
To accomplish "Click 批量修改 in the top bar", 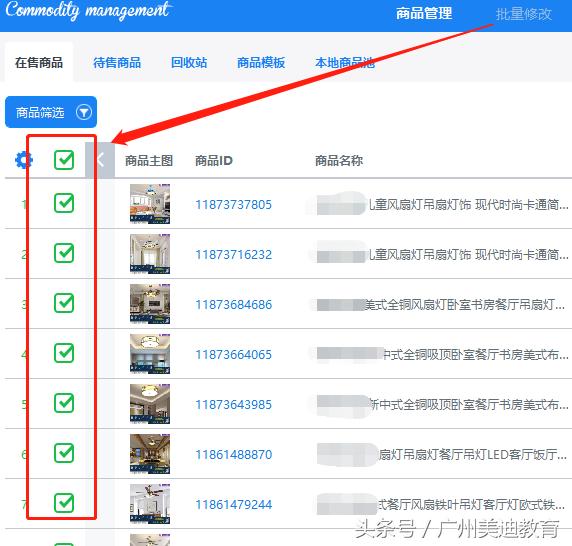I will pyautogui.click(x=523, y=14).
